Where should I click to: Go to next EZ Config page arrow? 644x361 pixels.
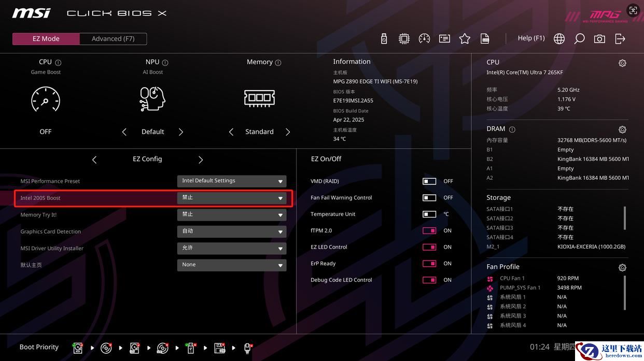pos(201,160)
